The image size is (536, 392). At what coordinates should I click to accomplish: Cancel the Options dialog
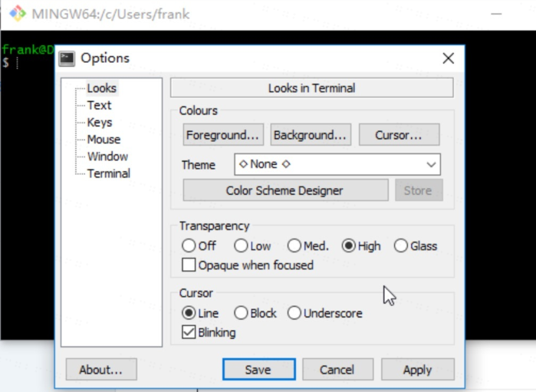[x=337, y=370]
